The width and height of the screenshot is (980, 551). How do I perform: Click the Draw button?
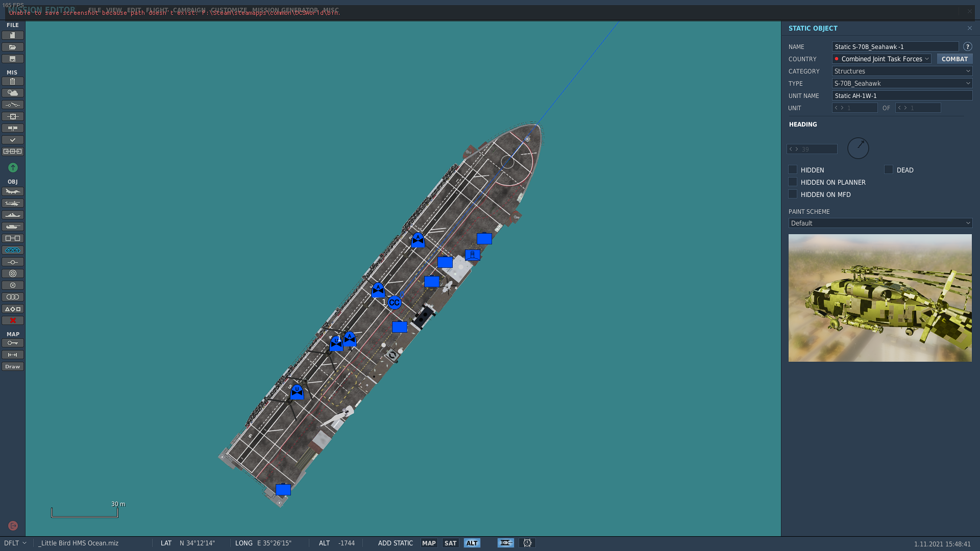(x=13, y=366)
